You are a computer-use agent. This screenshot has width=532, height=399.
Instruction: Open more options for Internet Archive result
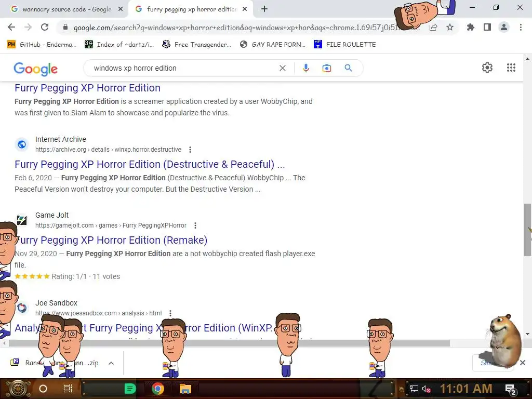tap(190, 150)
